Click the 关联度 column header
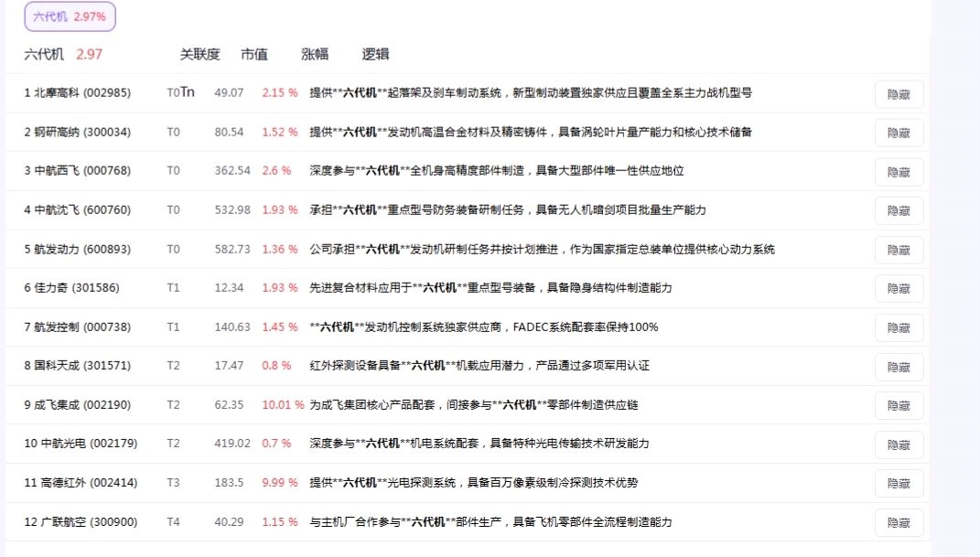This screenshot has width=980, height=557. 200,54
